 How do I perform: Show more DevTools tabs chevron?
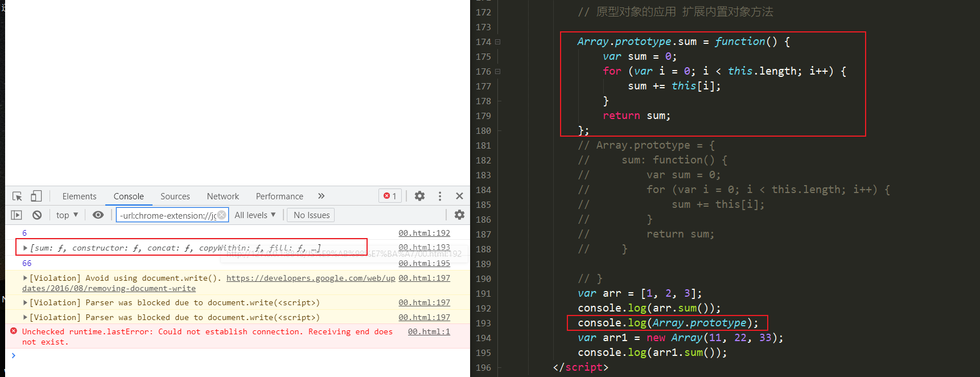[x=321, y=196]
